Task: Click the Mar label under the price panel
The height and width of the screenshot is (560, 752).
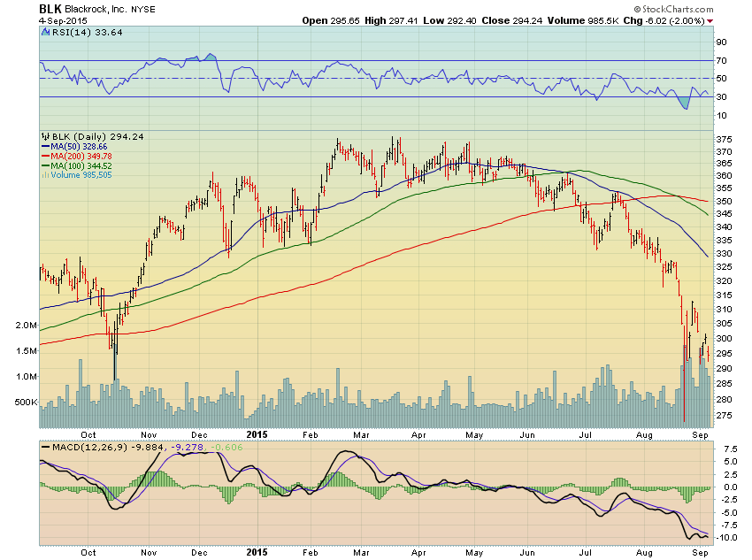Action: (361, 435)
